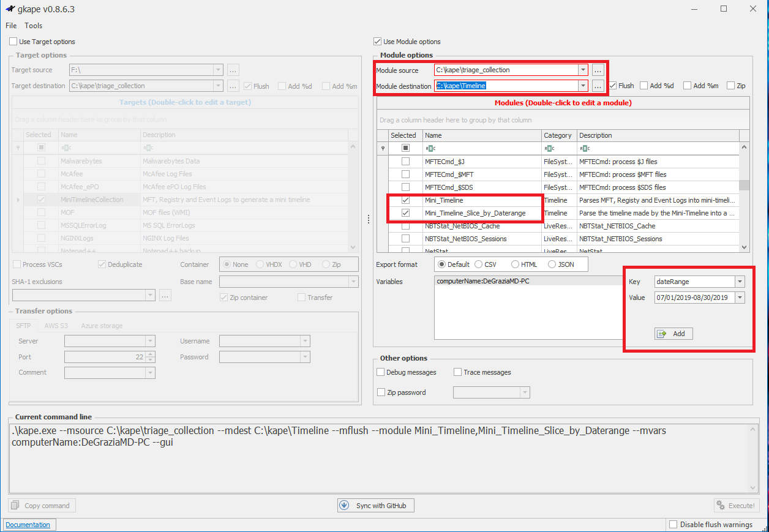Open the Key dropdown showing dateRange
This screenshot has height=532, width=769.
click(x=739, y=282)
